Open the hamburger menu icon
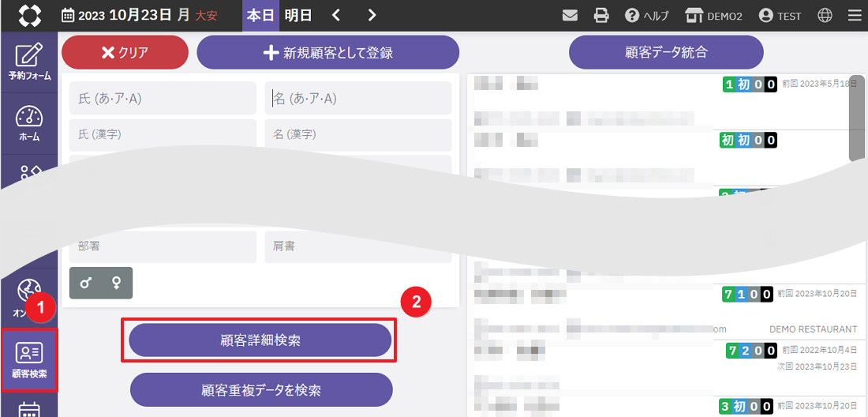 854,16
